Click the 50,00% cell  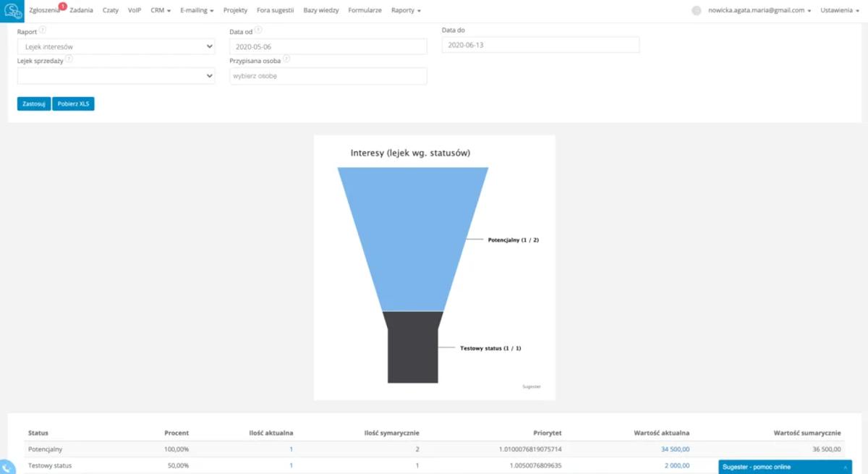point(178,465)
